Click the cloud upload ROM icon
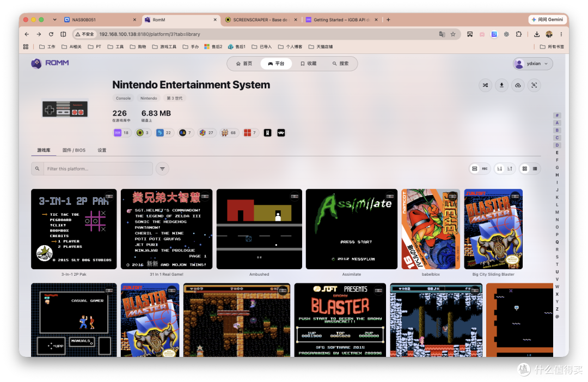The image size is (588, 382). 518,85
